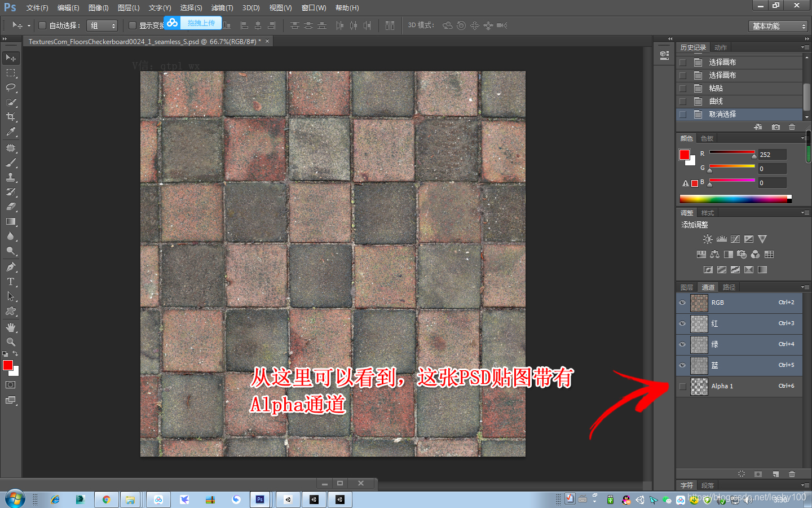Toggle visibility of RGB channel

point(682,303)
